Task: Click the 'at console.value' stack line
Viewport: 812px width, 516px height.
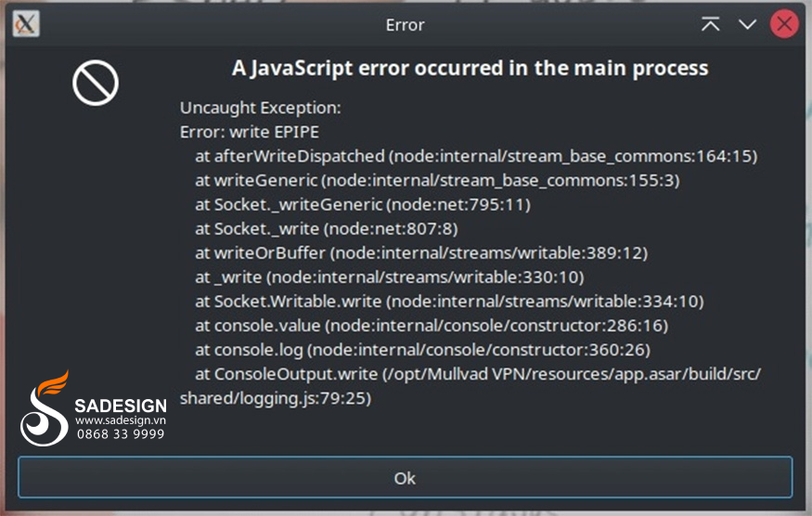Action: (432, 326)
